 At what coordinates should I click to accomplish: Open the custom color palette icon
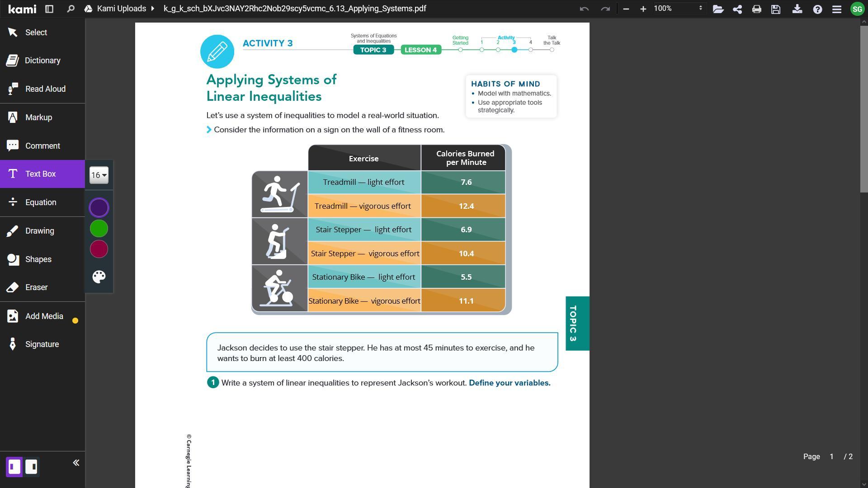pos(99,277)
